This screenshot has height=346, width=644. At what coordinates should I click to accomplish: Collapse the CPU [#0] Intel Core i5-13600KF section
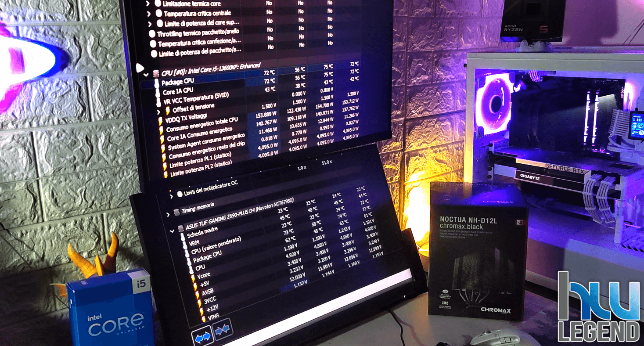click(x=146, y=75)
